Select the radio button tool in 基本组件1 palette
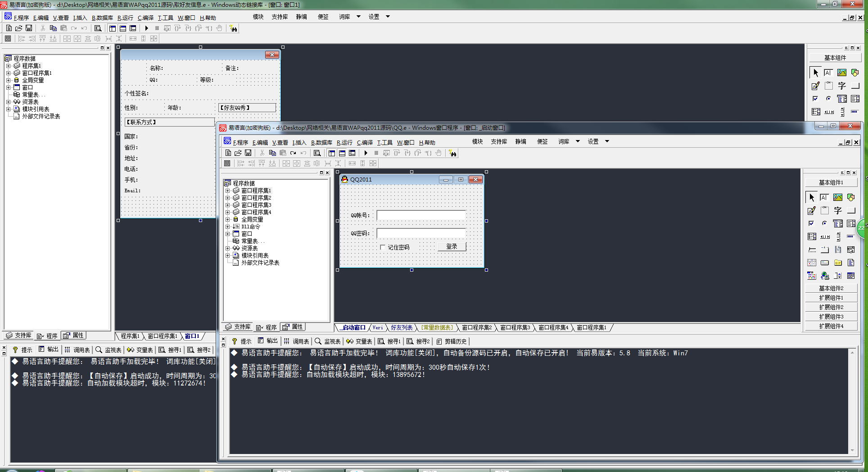868x472 pixels. click(824, 223)
